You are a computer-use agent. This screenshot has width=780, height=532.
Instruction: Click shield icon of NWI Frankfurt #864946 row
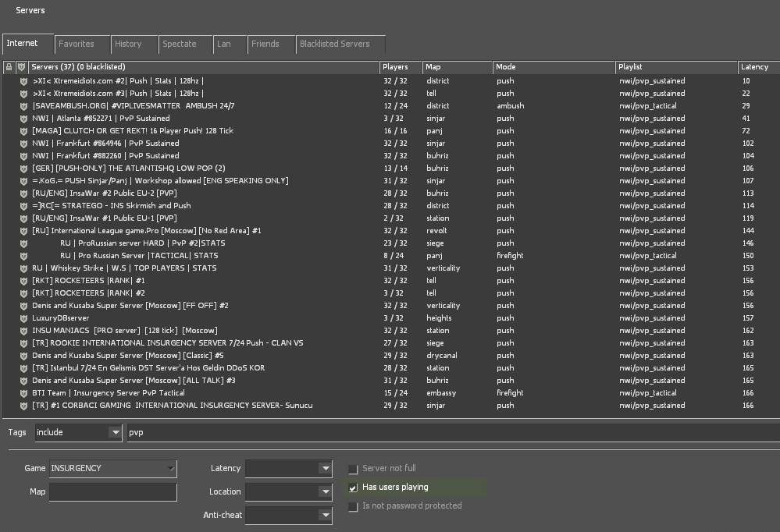[x=23, y=144]
